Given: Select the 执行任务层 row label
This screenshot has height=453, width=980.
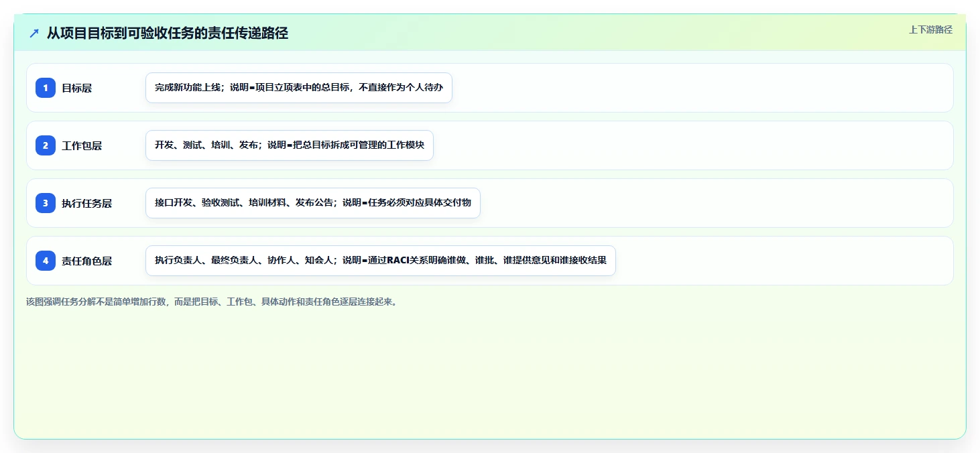Looking at the screenshot, I should coord(87,203).
